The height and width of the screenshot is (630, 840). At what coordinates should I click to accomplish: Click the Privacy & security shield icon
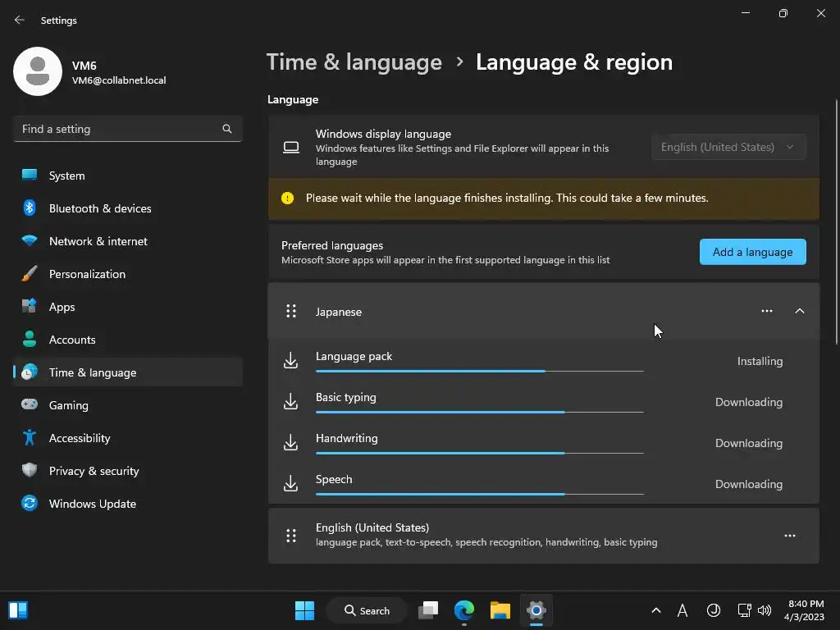tap(30, 470)
